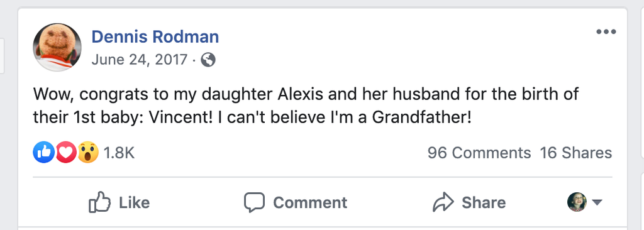Click the thumbs-up icon beside Like

[100, 202]
